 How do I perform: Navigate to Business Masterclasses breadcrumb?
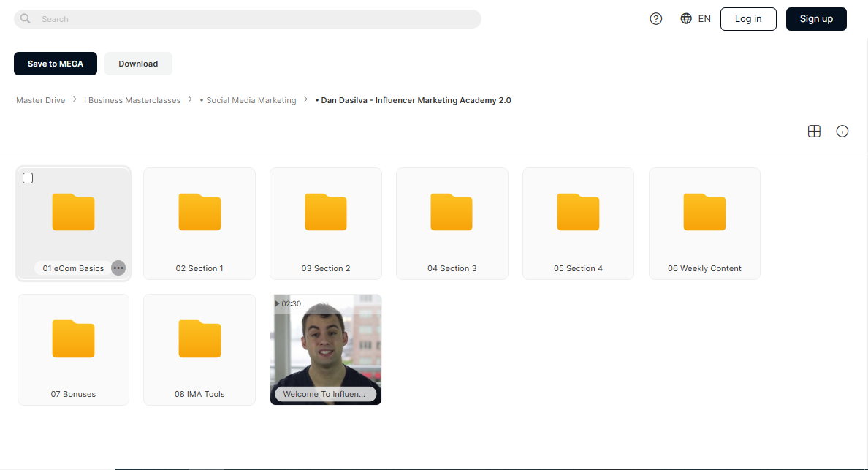click(x=132, y=100)
